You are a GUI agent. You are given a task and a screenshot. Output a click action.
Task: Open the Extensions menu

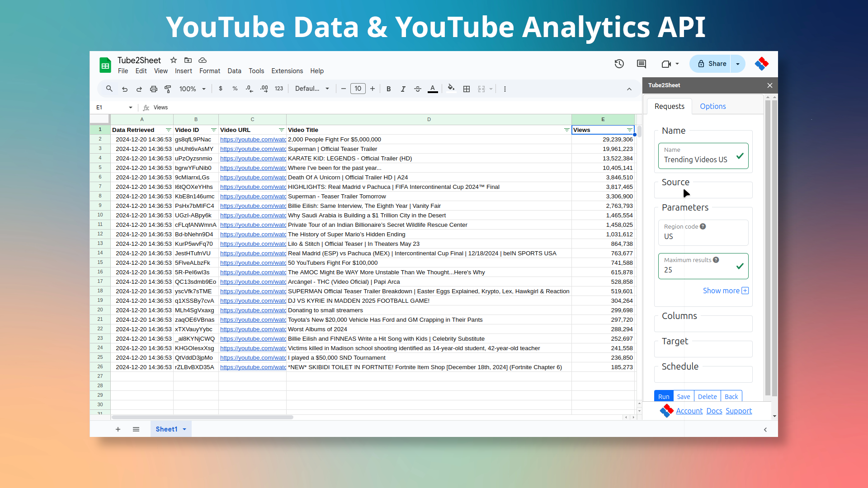click(287, 71)
